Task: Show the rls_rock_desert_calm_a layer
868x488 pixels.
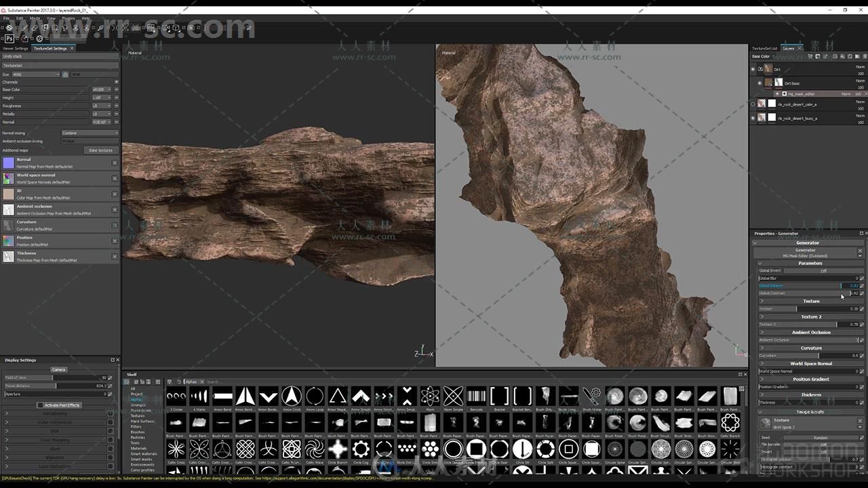Action: tap(753, 104)
